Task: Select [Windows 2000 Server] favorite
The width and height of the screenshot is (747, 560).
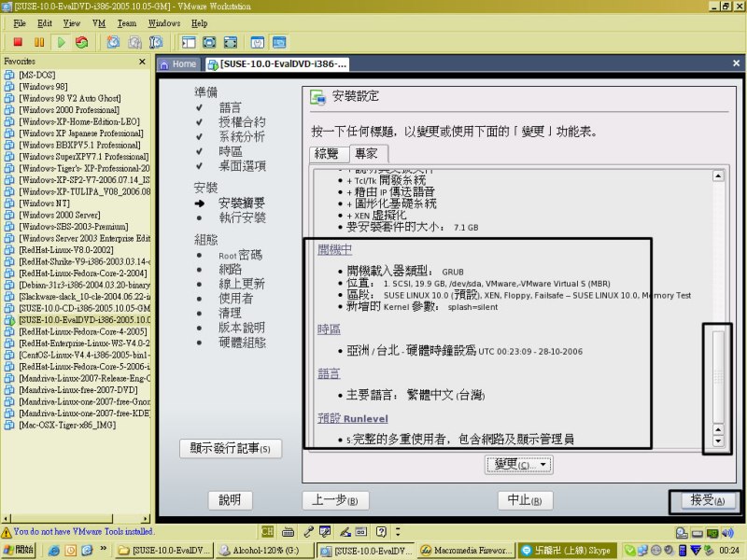Action: (60, 215)
